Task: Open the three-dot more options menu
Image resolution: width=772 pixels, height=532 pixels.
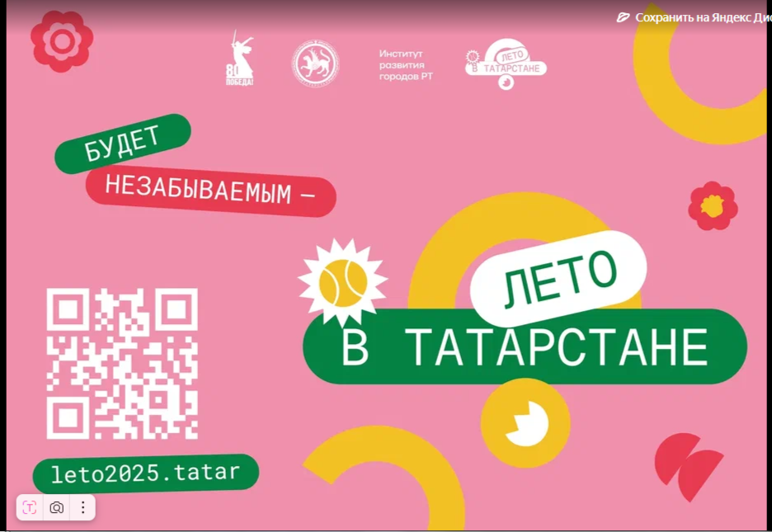Action: coord(82,507)
